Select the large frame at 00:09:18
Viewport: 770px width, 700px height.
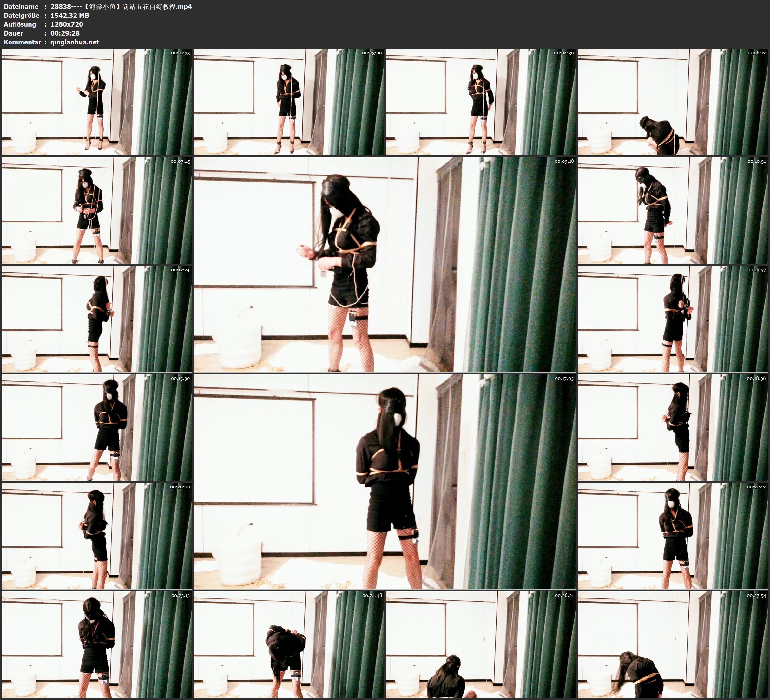click(385, 264)
